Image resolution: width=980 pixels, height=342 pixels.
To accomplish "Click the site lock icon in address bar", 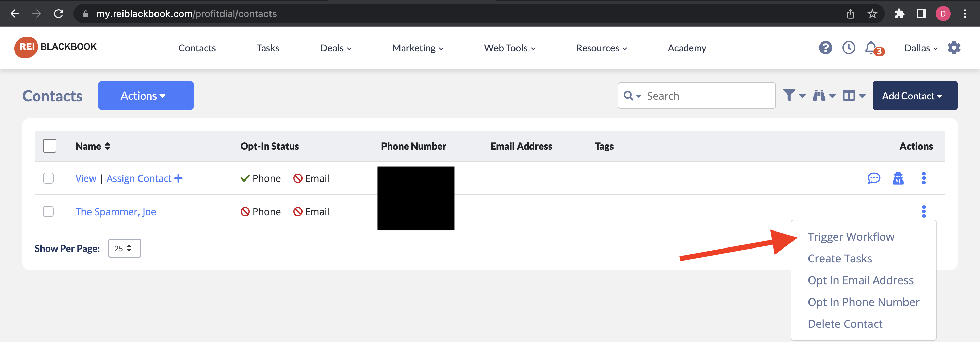I will [x=86, y=14].
